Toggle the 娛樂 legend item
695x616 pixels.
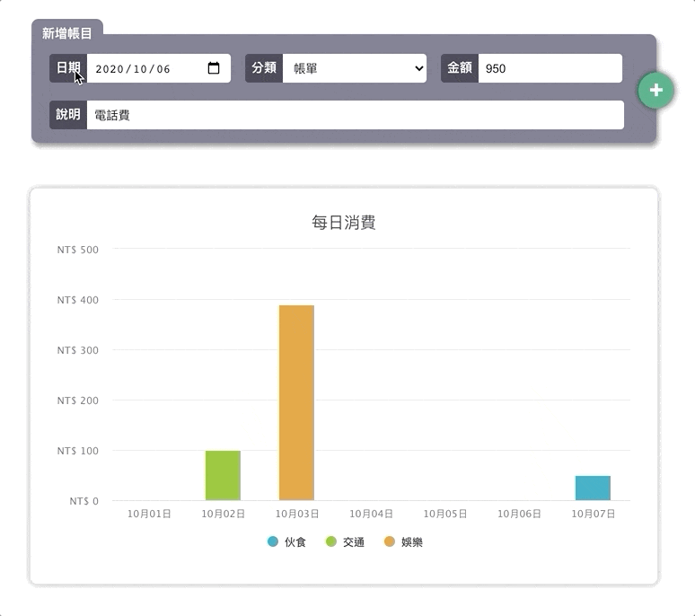click(x=403, y=542)
